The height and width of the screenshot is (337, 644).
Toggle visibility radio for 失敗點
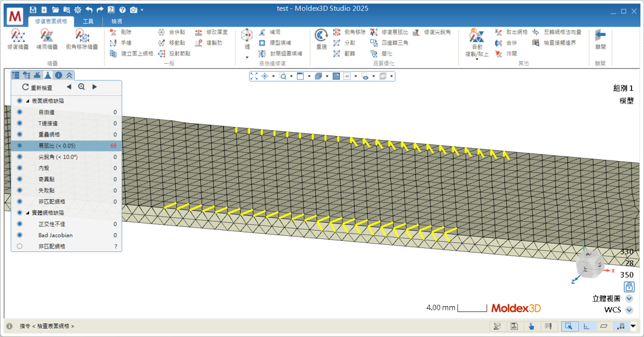point(20,190)
